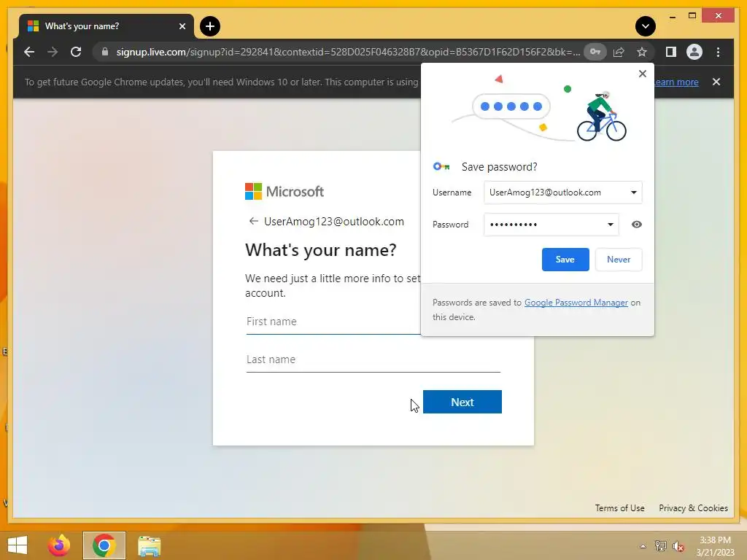Screen dimensions: 747x560
Task: Reload the current page
Action: (x=76, y=52)
